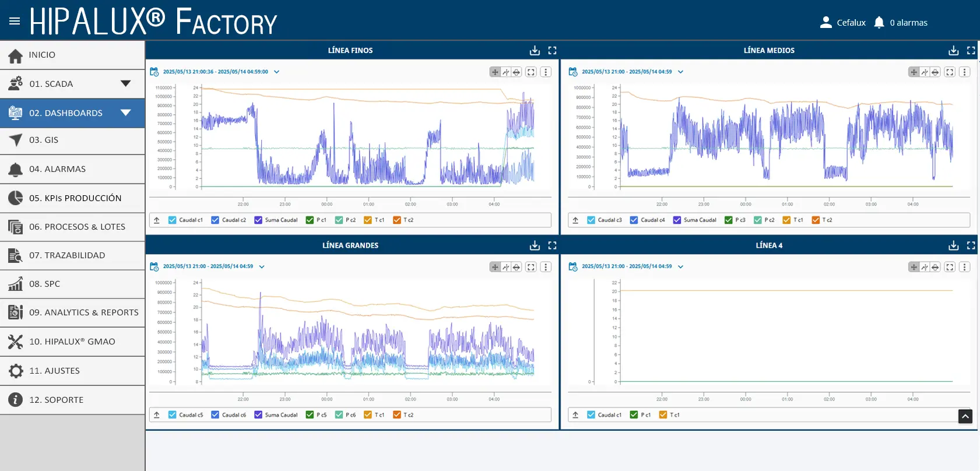Expand date range chevron in LÍNEA 4
The image size is (980, 471).
680,266
